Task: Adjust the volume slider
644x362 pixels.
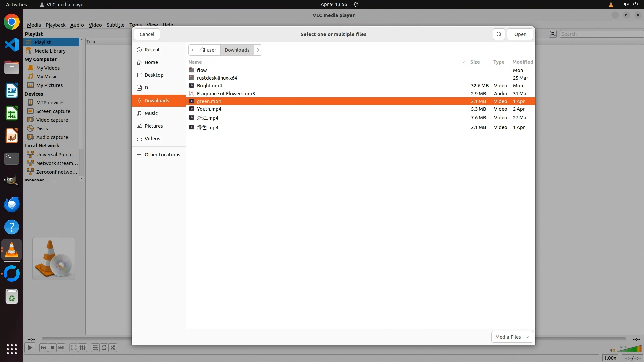Action: [x=630, y=350]
